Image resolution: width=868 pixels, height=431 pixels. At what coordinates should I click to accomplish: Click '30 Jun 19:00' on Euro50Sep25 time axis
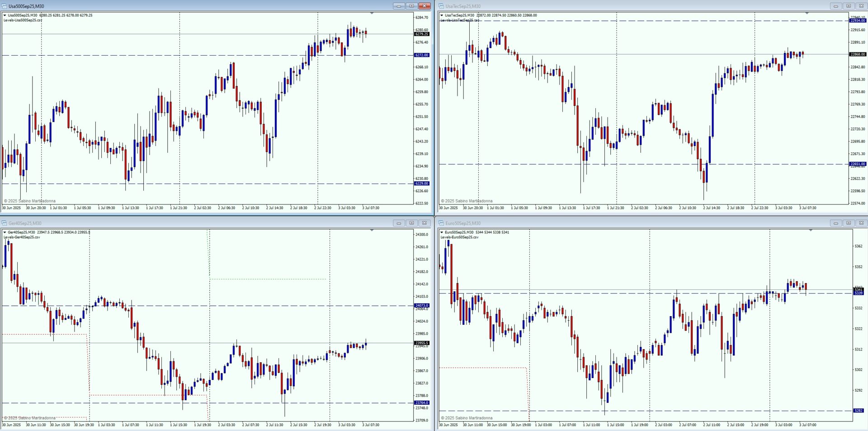[x=521, y=425]
